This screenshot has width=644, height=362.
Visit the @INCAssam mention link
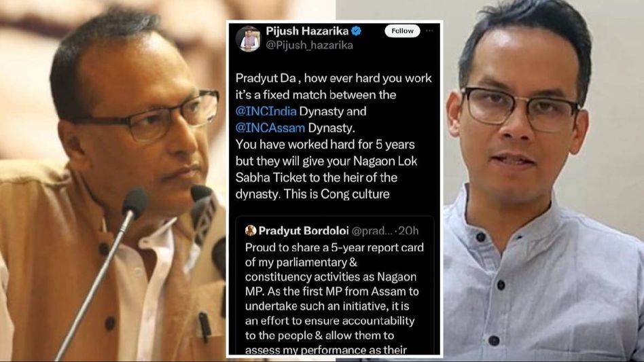tap(270, 128)
